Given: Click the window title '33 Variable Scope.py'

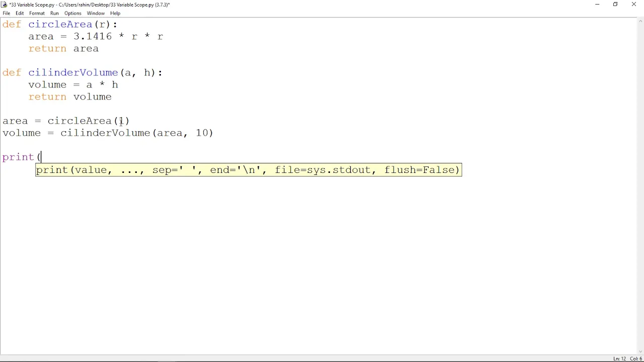Looking at the screenshot, I should [89, 5].
